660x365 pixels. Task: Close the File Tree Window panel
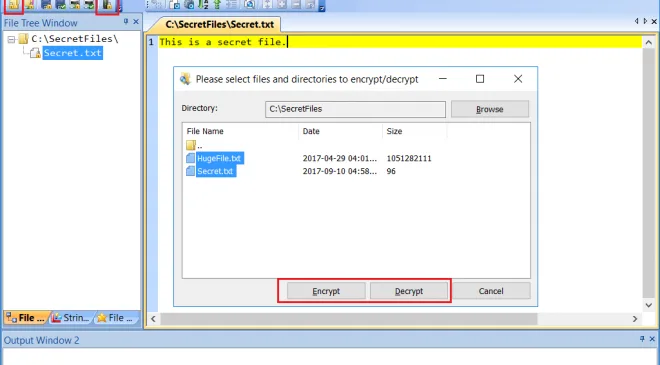pos(136,21)
